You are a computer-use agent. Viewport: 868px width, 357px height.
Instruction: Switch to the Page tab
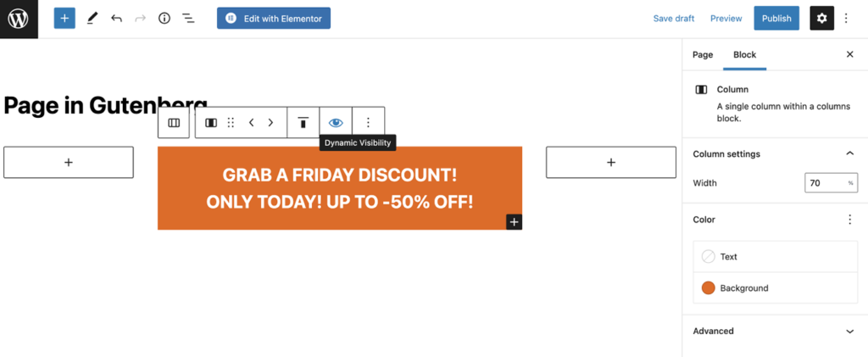point(703,55)
